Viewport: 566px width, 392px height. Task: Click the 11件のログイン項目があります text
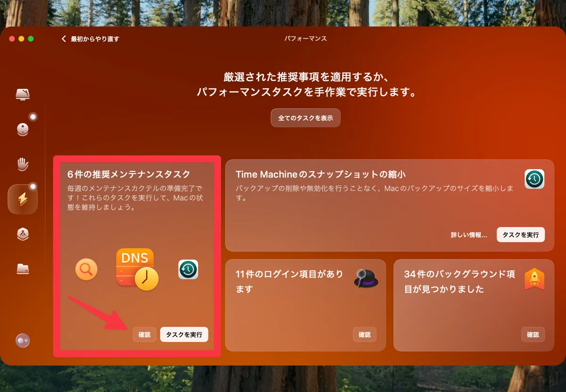pyautogui.click(x=289, y=281)
